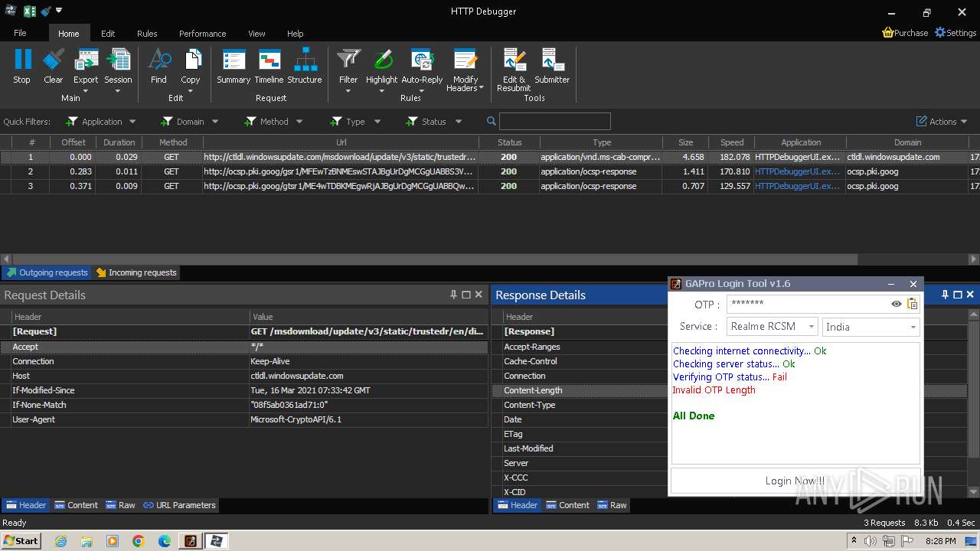Open the Modify Headers tool

[x=465, y=70]
